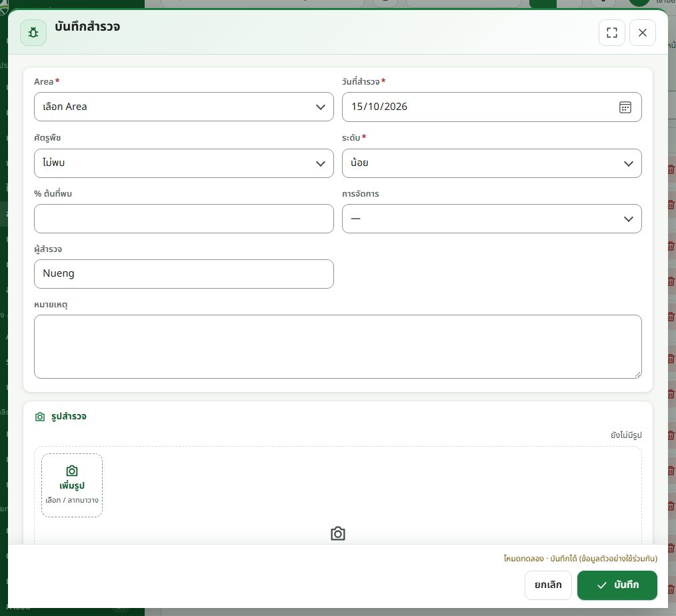676x616 pixels.
Task: Click the วันที่สำรวจ date field 15/10/2026
Action: pyautogui.click(x=491, y=107)
